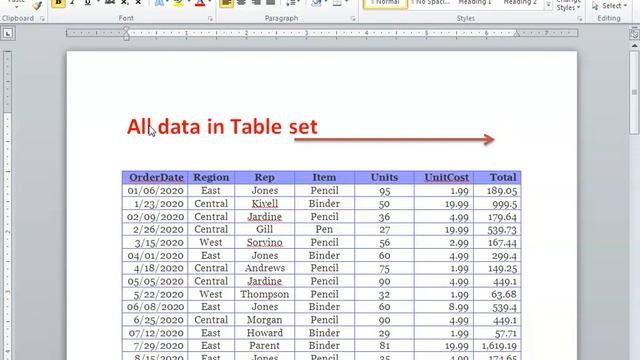Open the Clipboard pane dialog launcher

pyautogui.click(x=42, y=19)
